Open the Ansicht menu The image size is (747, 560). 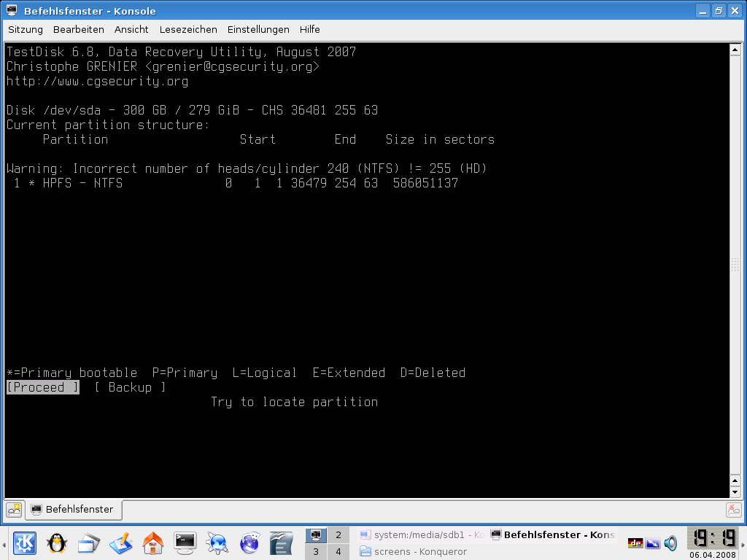click(x=131, y=29)
